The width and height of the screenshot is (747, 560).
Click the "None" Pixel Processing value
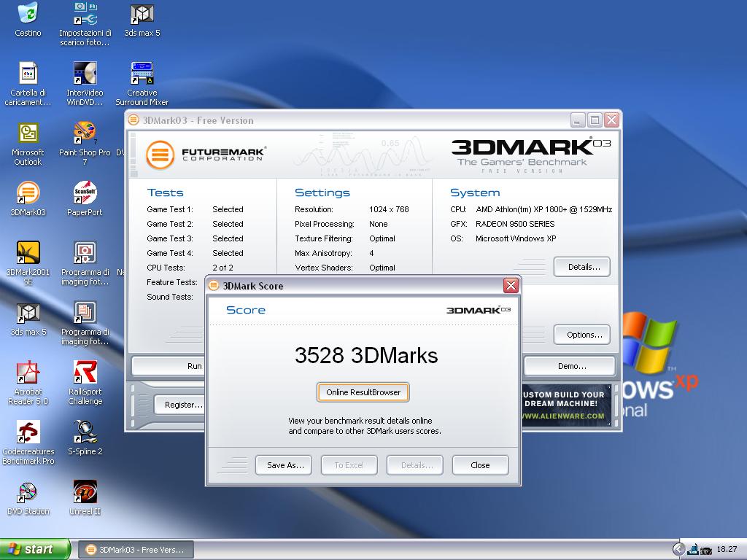click(x=379, y=224)
